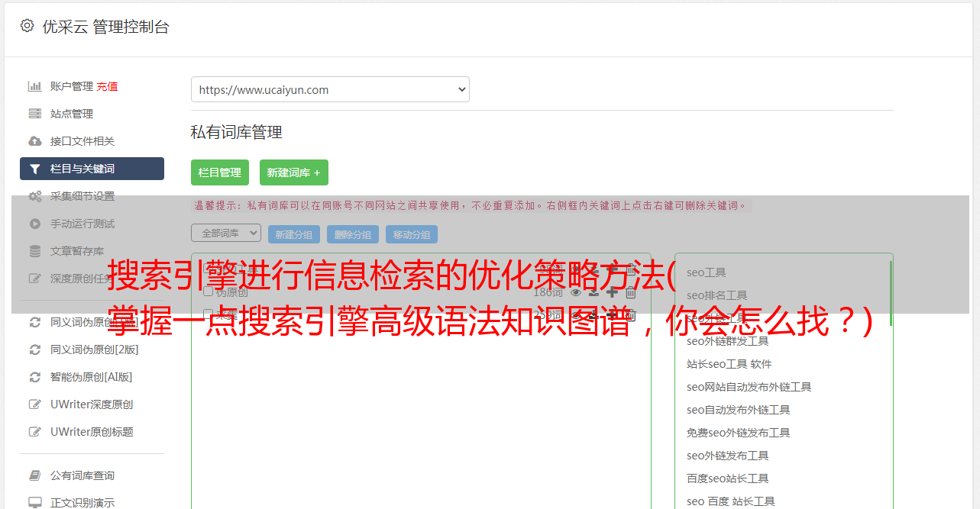Expand the https://www.ucaiyun.com site dropdown

pyautogui.click(x=330, y=89)
